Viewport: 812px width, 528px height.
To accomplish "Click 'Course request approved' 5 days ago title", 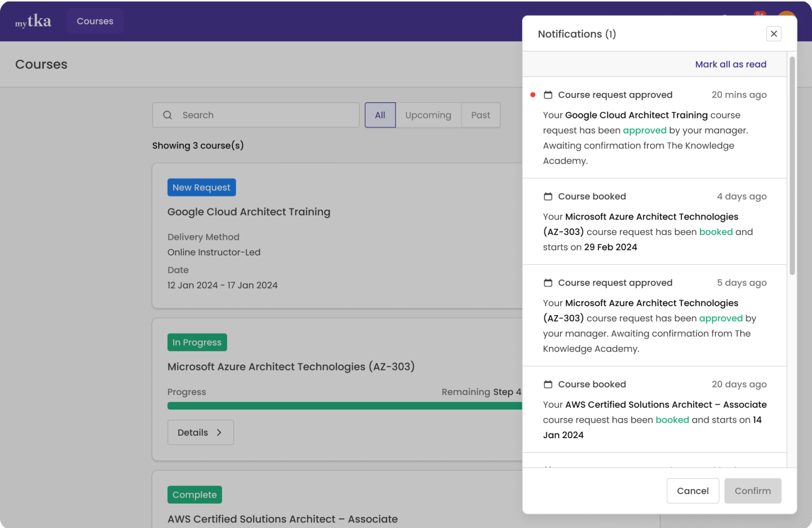I will 615,283.
